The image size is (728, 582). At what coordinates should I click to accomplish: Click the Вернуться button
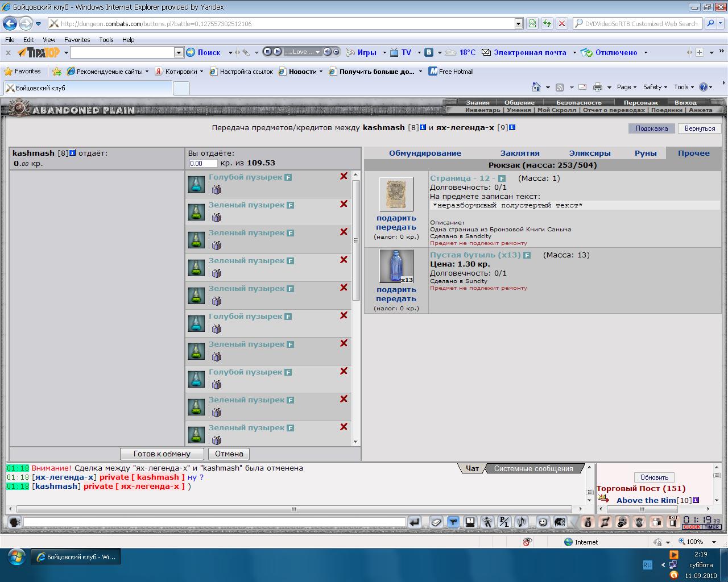(x=700, y=128)
